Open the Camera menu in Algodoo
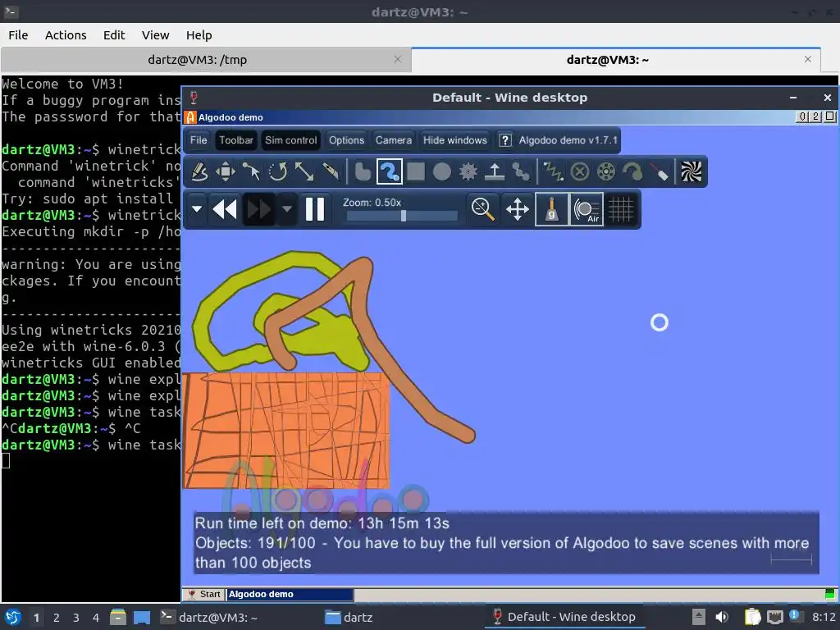The image size is (840, 630). tap(393, 140)
